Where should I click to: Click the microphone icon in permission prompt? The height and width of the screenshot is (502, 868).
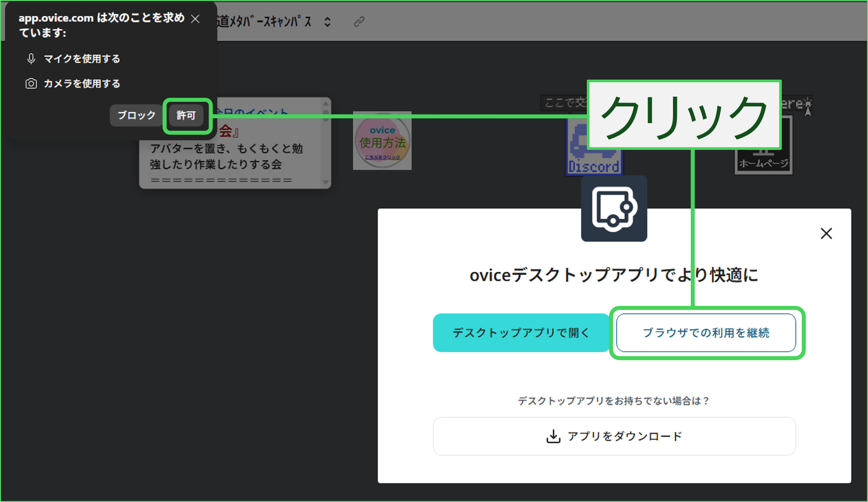click(31, 59)
